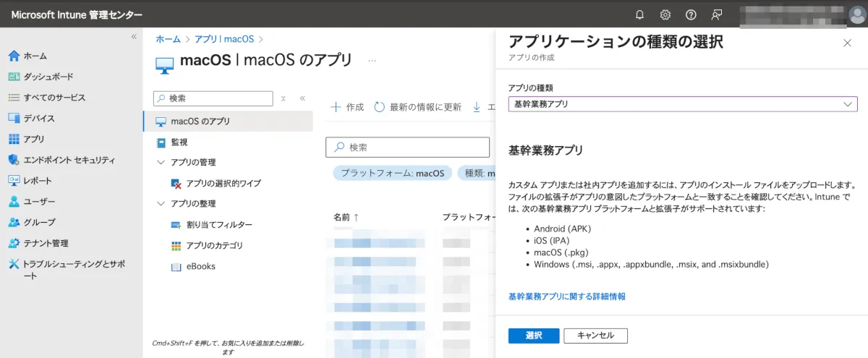Open エンドポイント セキュリティ in the sidebar

(69, 160)
